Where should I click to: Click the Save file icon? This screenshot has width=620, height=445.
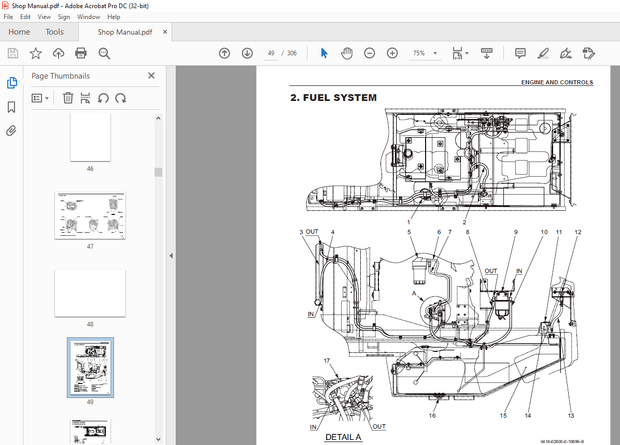[x=13, y=53]
